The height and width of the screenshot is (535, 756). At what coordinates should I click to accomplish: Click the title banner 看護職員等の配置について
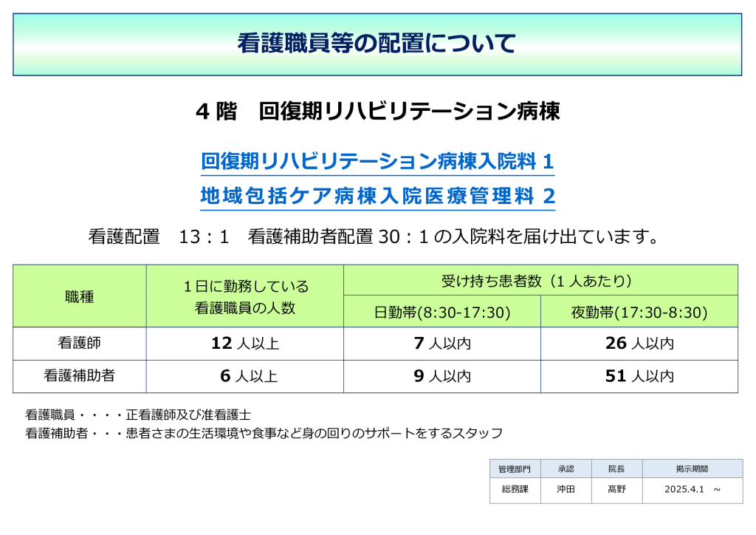click(x=377, y=44)
